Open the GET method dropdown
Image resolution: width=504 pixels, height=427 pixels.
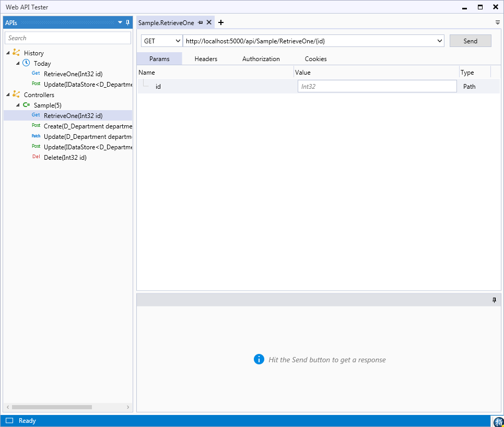point(161,41)
